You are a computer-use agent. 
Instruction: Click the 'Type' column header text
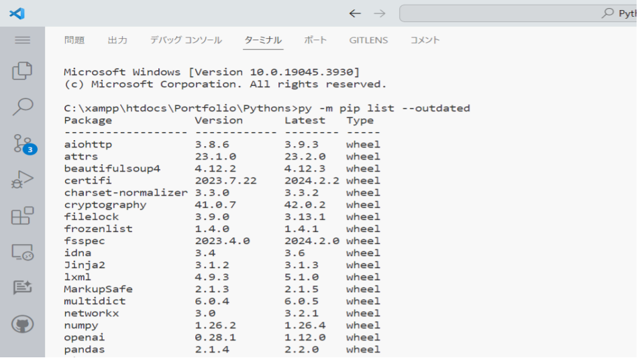(360, 120)
